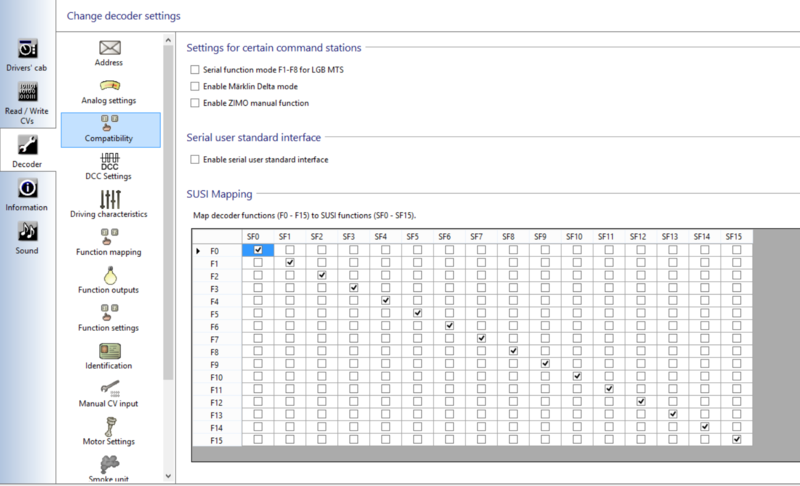Select the F7 row header
The height and width of the screenshot is (486, 800).
(x=217, y=339)
